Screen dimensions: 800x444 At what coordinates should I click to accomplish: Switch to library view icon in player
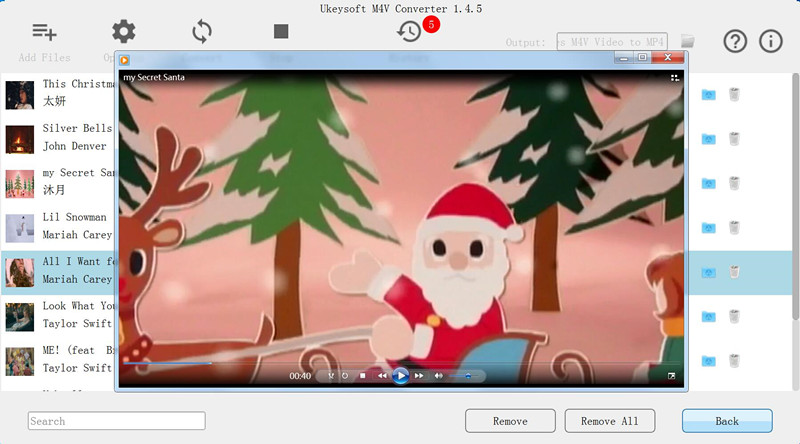click(x=674, y=78)
